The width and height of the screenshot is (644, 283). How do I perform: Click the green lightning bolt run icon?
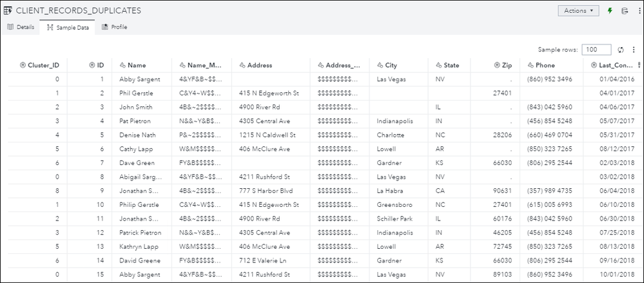(610, 11)
